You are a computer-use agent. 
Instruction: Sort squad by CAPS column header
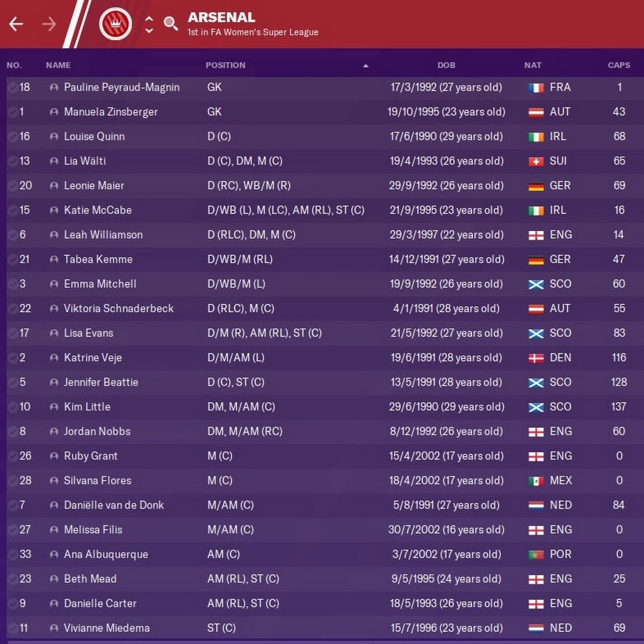[618, 65]
